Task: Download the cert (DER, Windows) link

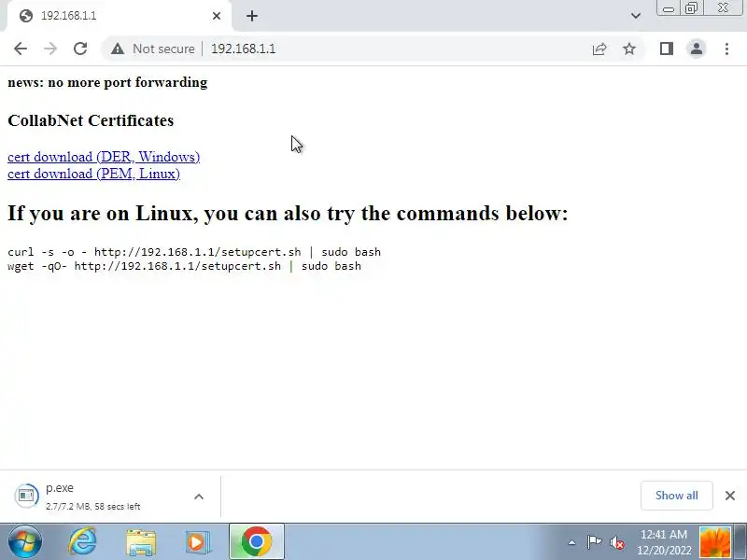Action: tap(104, 157)
